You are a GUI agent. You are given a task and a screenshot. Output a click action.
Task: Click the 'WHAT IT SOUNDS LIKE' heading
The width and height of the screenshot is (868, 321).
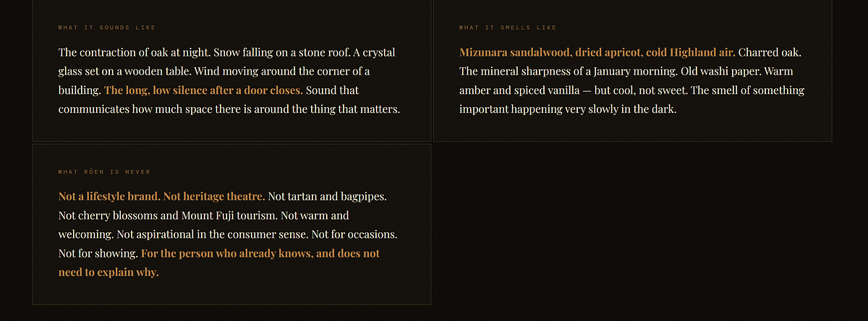(106, 27)
